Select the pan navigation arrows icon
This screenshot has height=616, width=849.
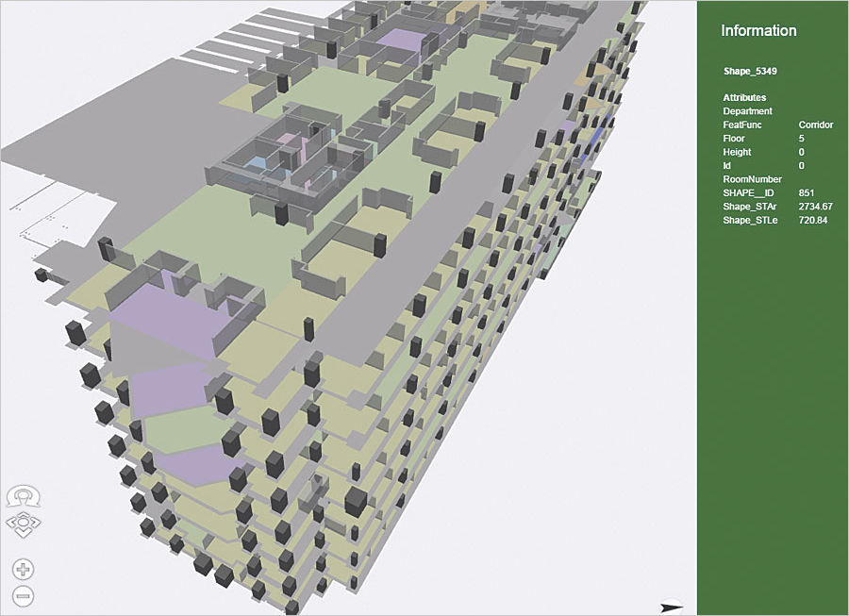coord(23,524)
